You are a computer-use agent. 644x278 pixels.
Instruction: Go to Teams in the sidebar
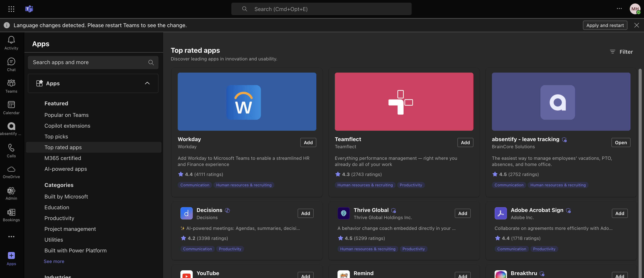[11, 86]
